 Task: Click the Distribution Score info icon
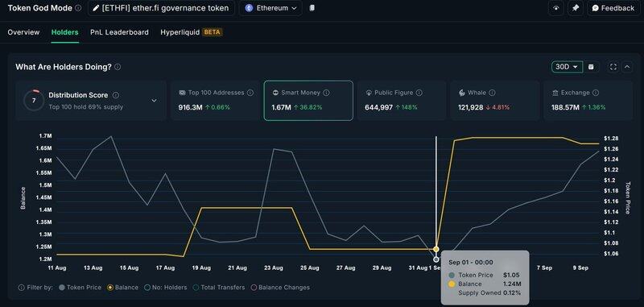116,95
